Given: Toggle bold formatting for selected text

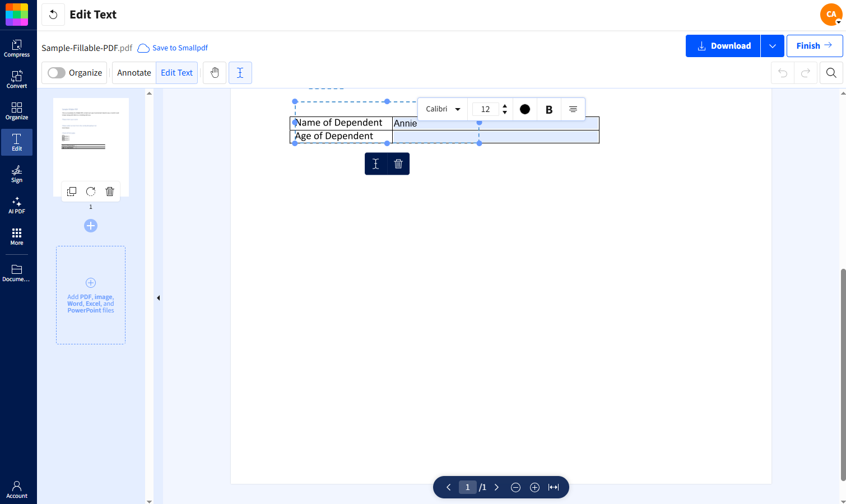Looking at the screenshot, I should 548,109.
